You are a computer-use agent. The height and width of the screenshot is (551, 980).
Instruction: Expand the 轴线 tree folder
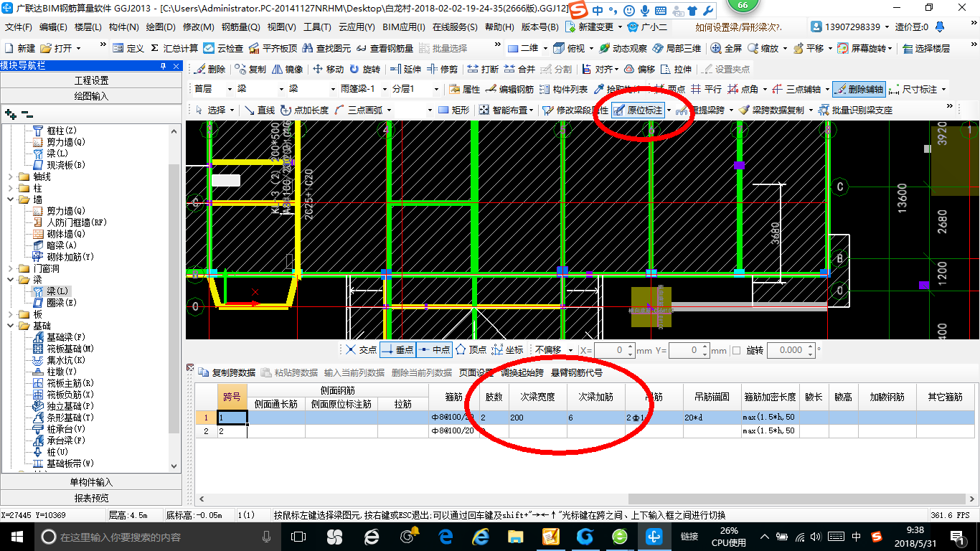pos(9,176)
